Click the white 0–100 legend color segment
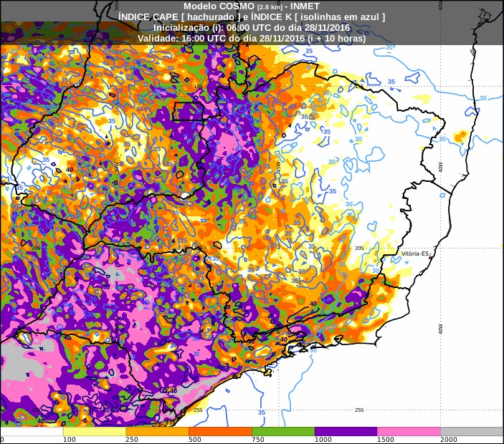Viewport: 504px width, 444px height. [x=32, y=432]
